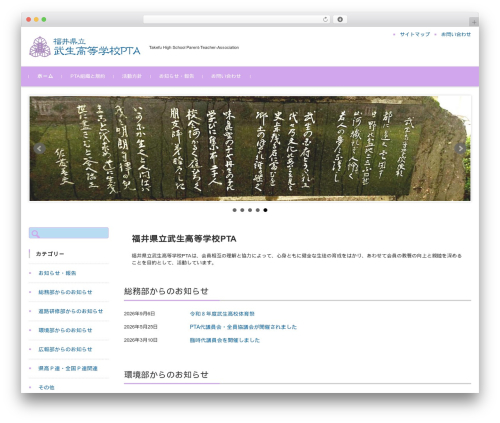Click the yellow minimize window button
This screenshot has width=500, height=423.
click(36, 19)
